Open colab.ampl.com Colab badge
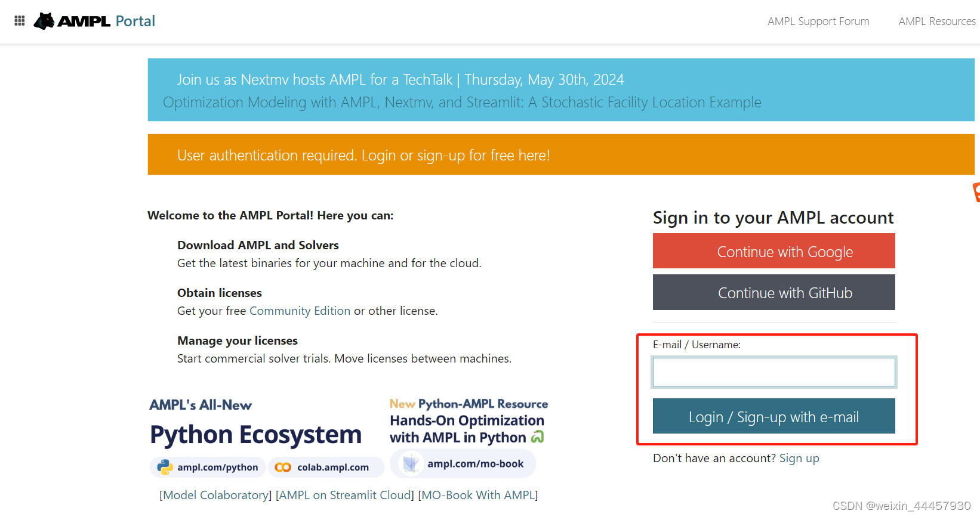The image size is (980, 517). click(326, 468)
